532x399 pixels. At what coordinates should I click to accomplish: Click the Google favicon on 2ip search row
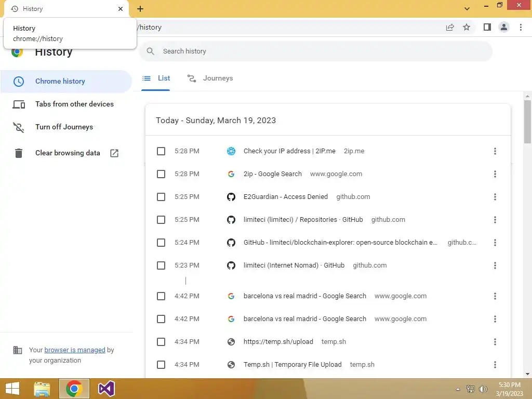coord(231,174)
